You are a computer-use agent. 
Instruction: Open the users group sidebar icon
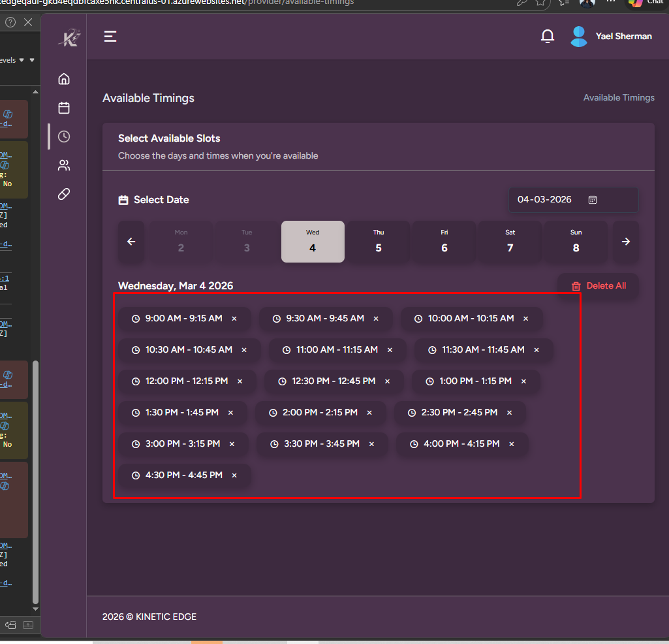point(64,165)
